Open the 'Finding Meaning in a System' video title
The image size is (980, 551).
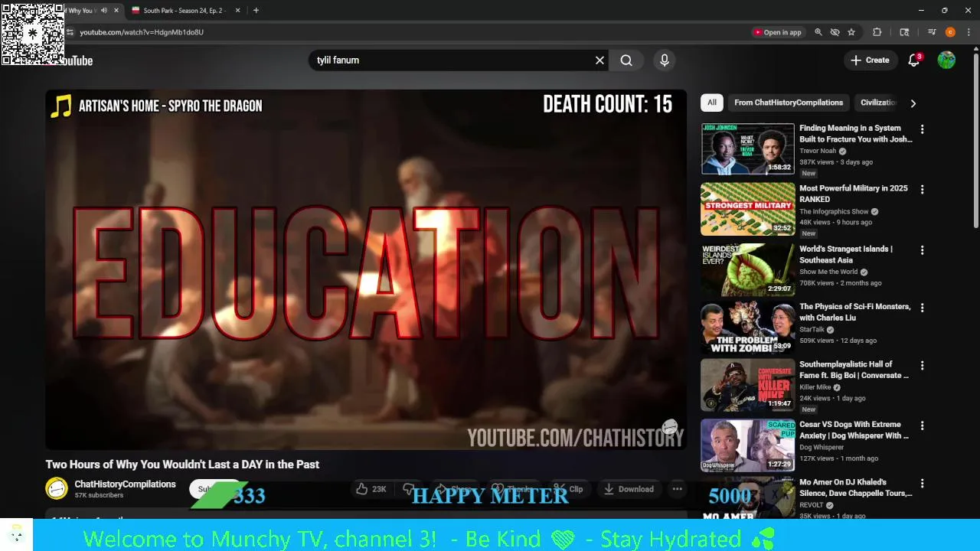click(x=855, y=134)
